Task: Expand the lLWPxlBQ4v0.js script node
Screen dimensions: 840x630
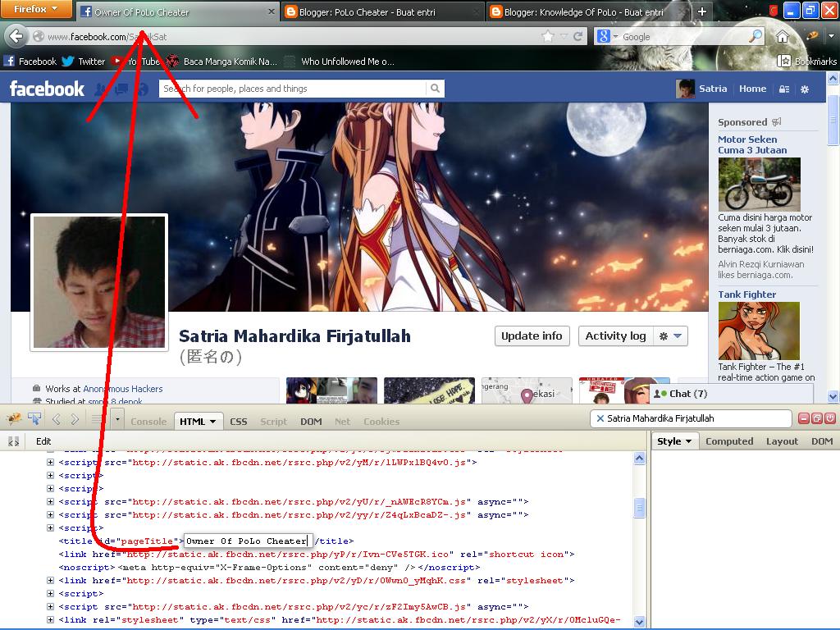Action: [x=50, y=462]
